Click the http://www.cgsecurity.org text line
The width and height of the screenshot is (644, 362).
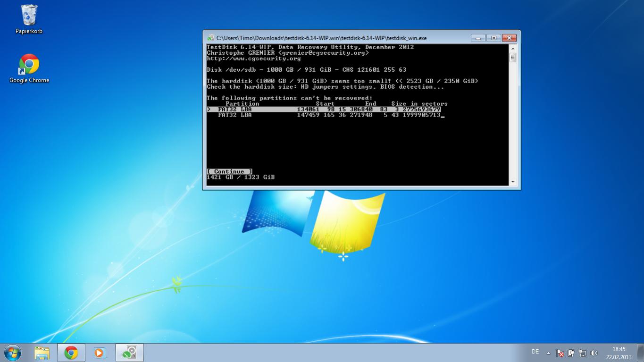point(254,59)
